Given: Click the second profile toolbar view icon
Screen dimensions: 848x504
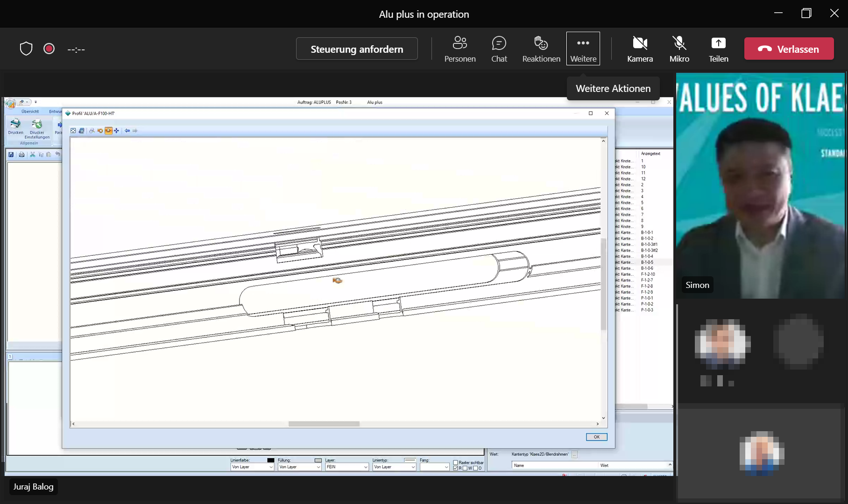Looking at the screenshot, I should click(x=81, y=131).
